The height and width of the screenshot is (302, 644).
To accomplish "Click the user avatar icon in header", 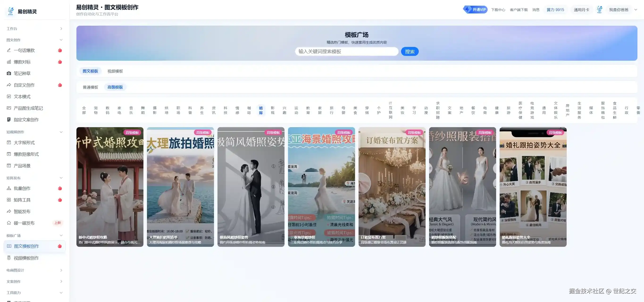I will pyautogui.click(x=599, y=9).
